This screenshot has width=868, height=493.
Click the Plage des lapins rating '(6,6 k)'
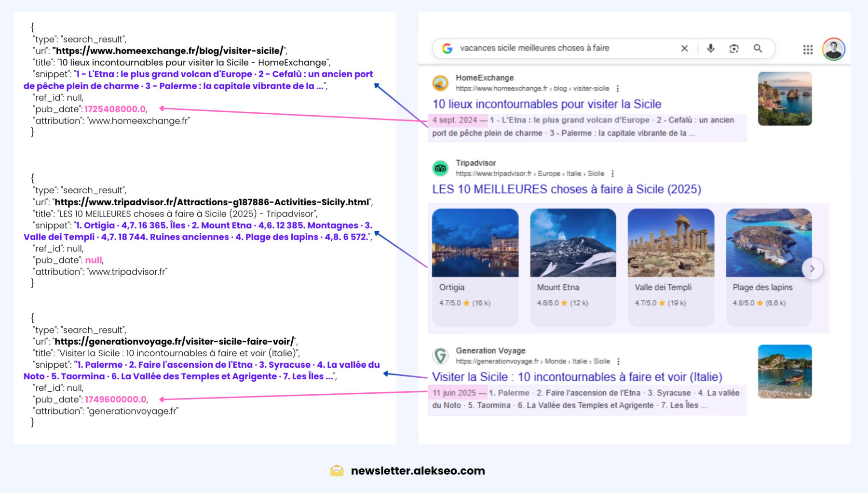pyautogui.click(x=775, y=303)
